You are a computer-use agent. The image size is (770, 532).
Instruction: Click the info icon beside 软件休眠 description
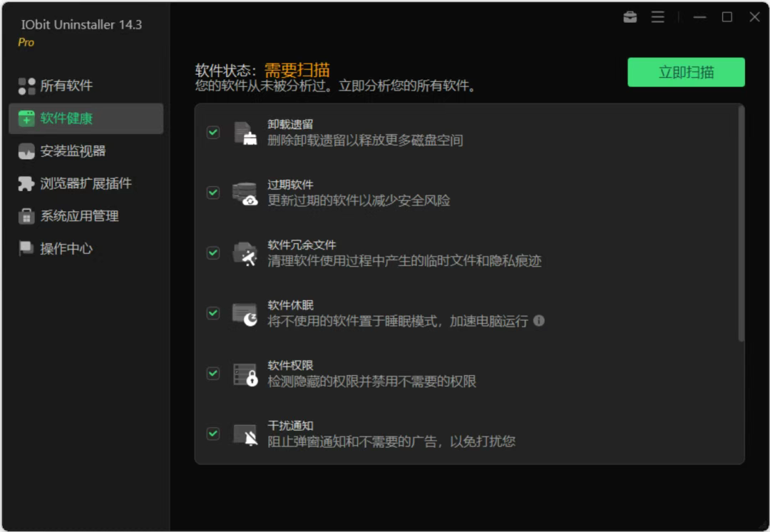539,321
